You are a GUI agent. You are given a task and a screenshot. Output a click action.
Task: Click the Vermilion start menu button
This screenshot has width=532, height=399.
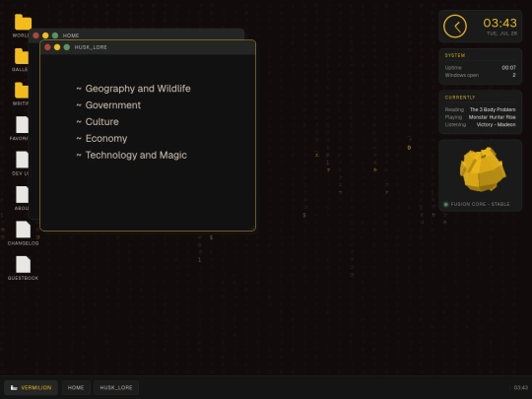31,387
